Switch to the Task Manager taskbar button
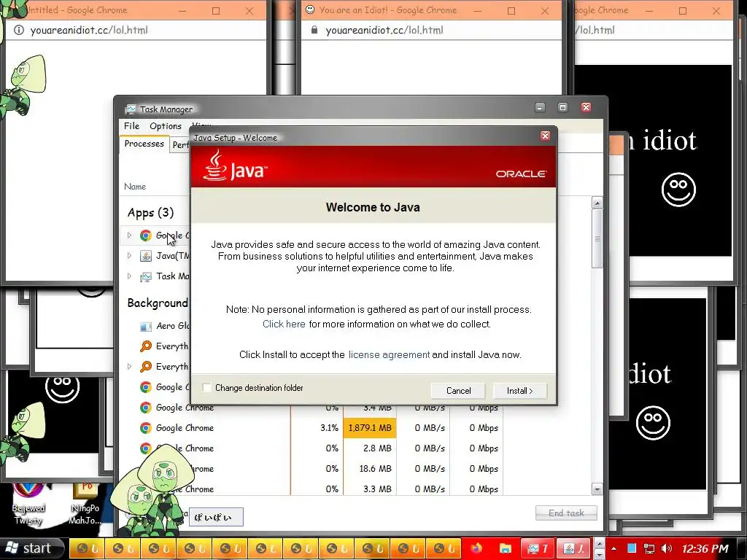Image resolution: width=747 pixels, height=560 pixels. [x=538, y=548]
